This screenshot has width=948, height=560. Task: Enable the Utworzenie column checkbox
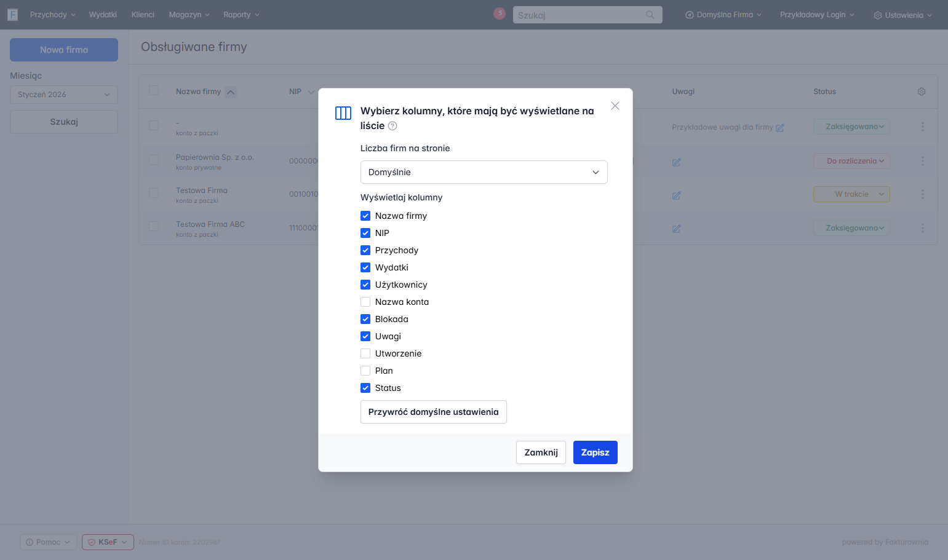tap(365, 353)
